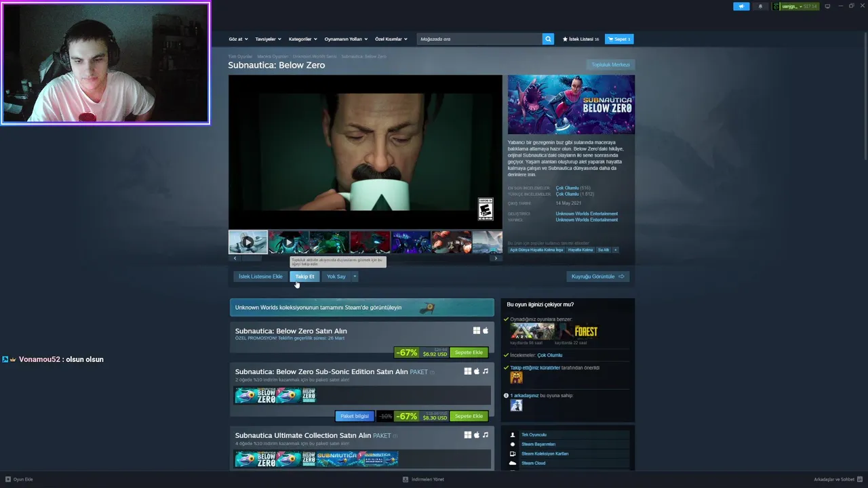Viewport: 868px width, 488px height.
Task: Go to Tüm Oyunlar breadcrumb
Action: [x=240, y=56]
